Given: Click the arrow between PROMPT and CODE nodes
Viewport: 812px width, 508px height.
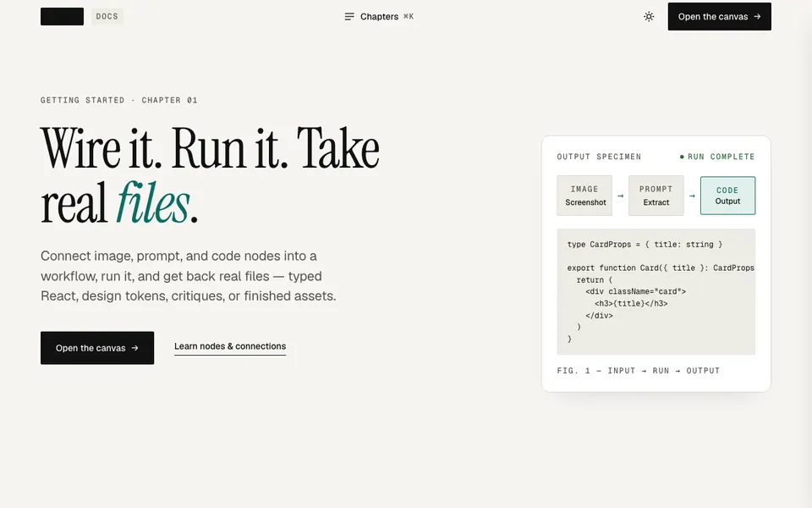Looking at the screenshot, I should (x=692, y=196).
